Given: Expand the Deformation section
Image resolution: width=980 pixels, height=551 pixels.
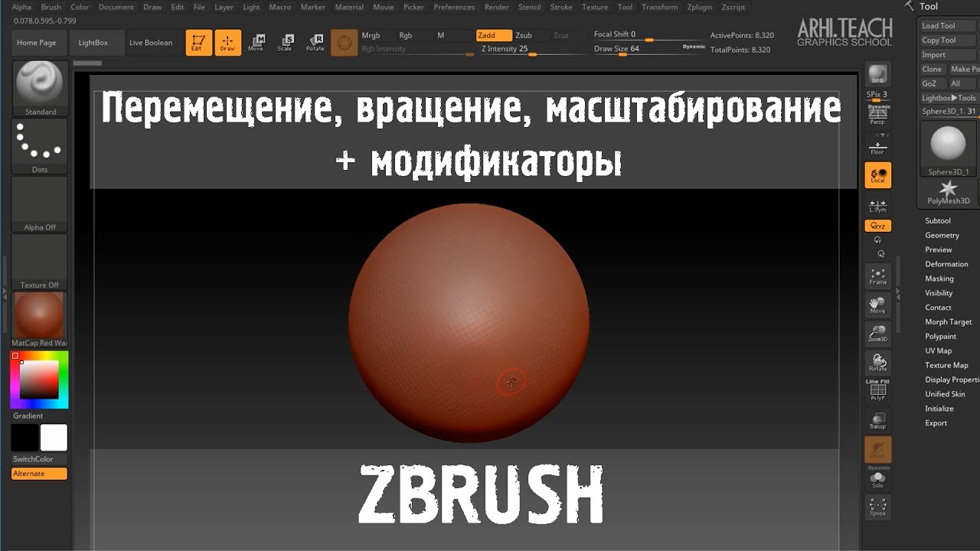Looking at the screenshot, I should 946,264.
